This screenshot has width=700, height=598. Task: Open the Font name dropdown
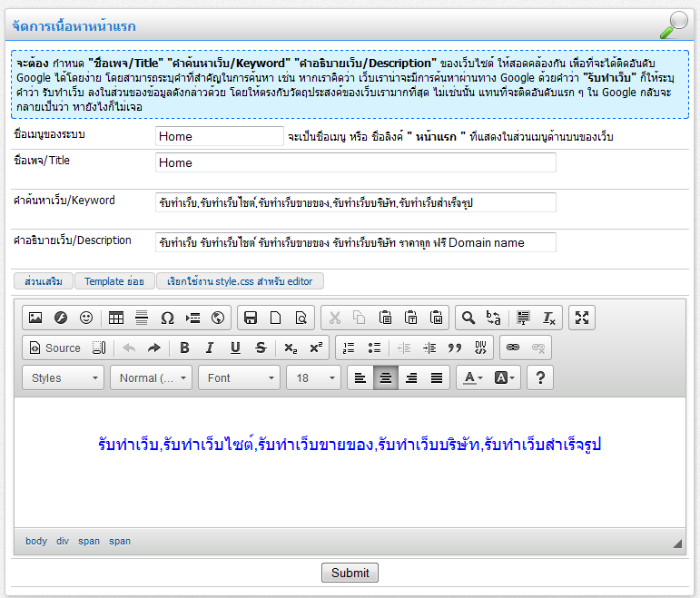point(240,378)
